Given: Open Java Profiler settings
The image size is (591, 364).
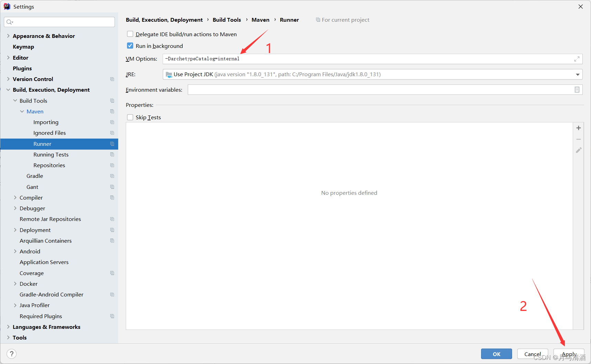Looking at the screenshot, I should click(34, 305).
